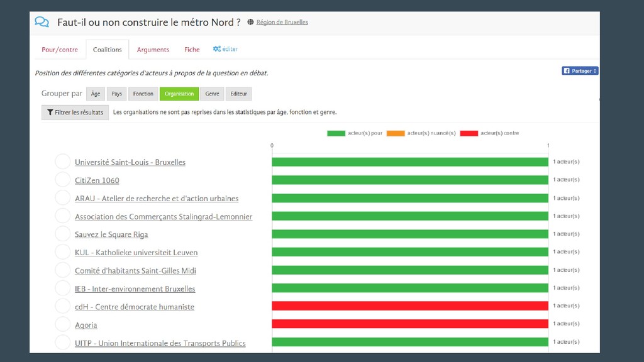This screenshot has width=644, height=362.
Task: Open the CitiZen 1060 link
Action: tap(97, 180)
